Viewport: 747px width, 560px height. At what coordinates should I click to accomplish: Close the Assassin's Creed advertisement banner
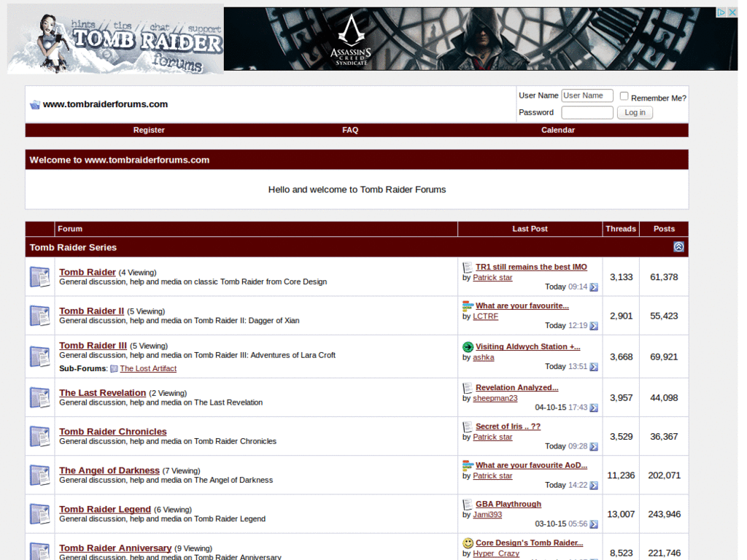tap(732, 12)
